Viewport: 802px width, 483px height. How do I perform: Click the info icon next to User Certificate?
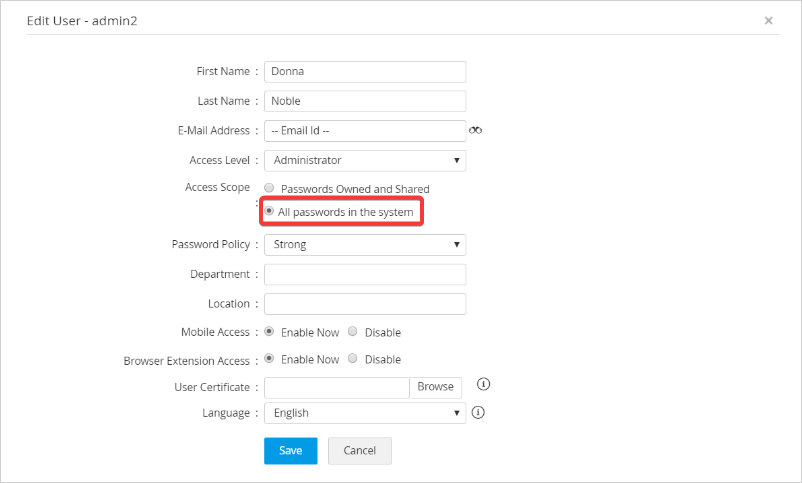(483, 385)
